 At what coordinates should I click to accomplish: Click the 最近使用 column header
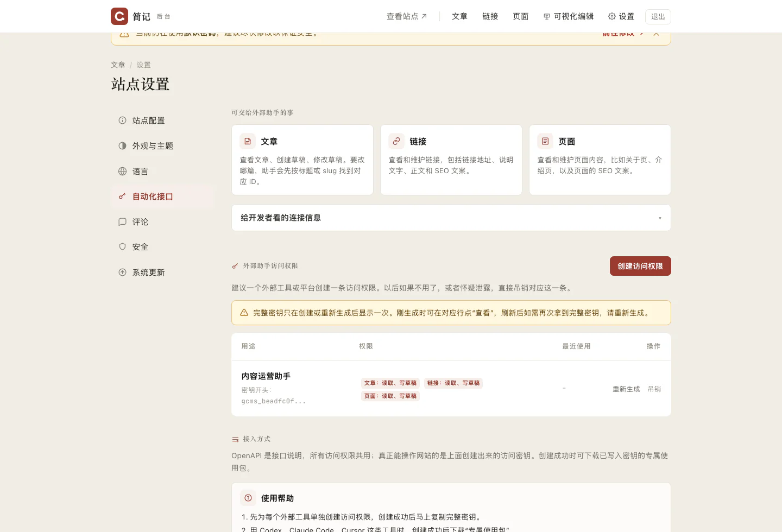pyautogui.click(x=576, y=346)
